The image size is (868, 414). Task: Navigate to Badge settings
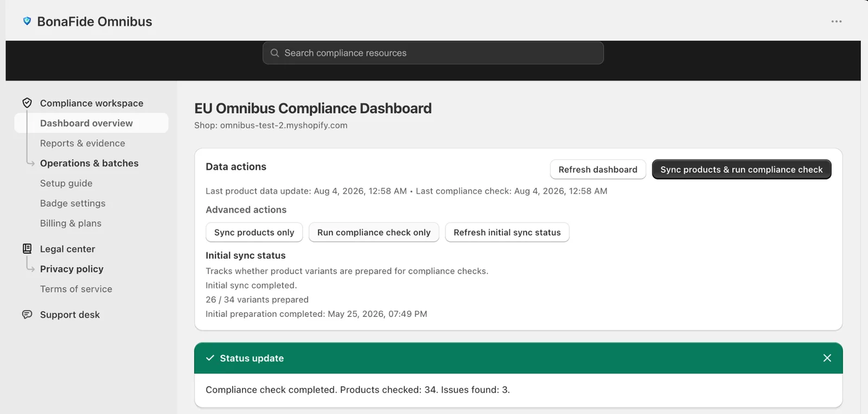[x=73, y=203]
